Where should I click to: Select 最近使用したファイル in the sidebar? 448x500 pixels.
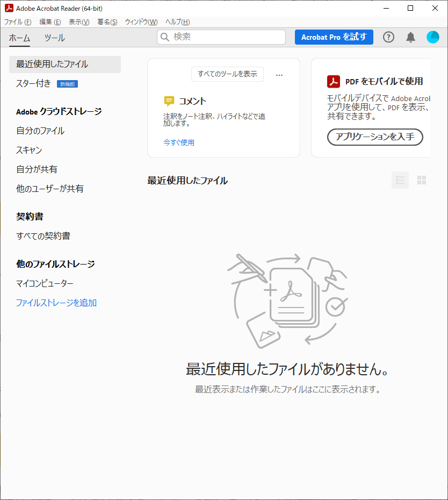click(64, 64)
